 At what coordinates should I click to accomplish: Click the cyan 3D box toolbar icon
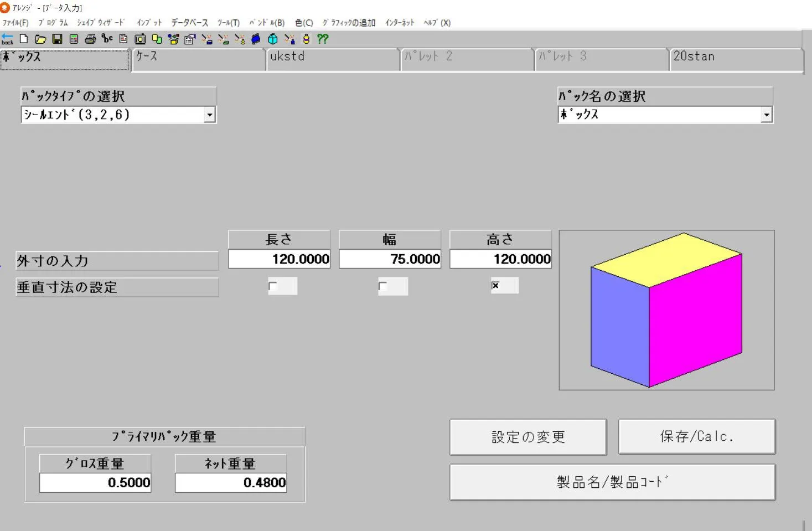pos(273,39)
